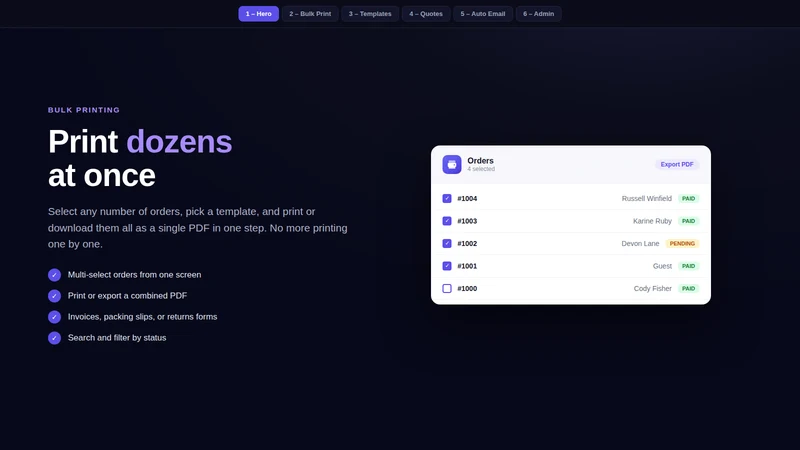Image resolution: width=800 pixels, height=450 pixels.
Task: Click customer name Devon Lane
Action: click(x=640, y=243)
